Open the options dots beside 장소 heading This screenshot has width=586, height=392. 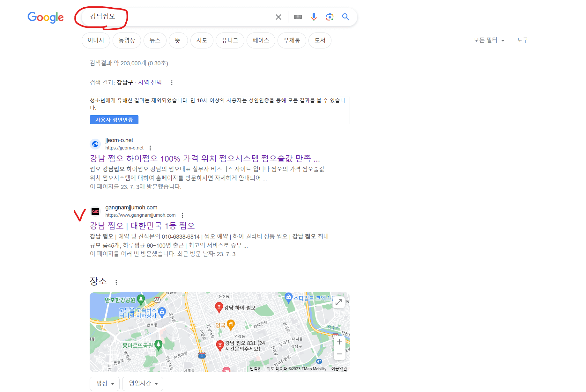click(x=116, y=282)
